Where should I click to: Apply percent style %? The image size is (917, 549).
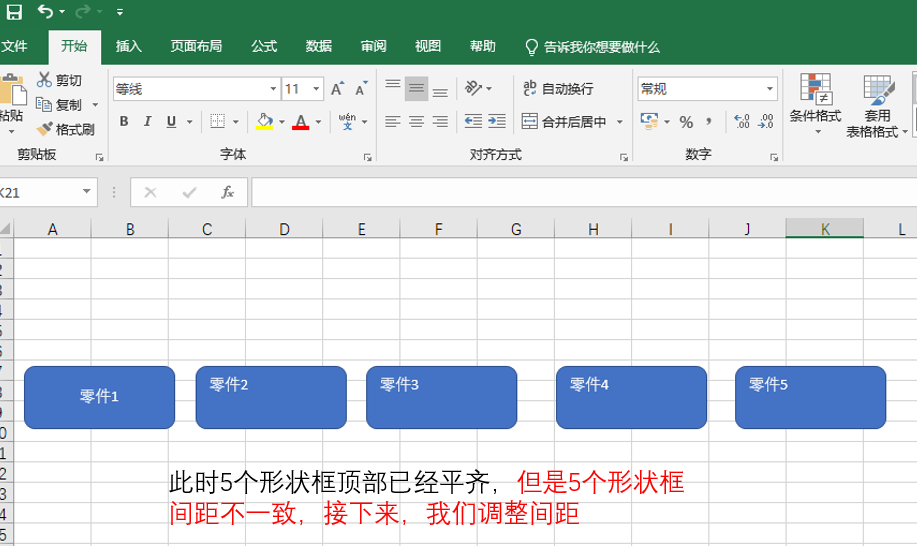click(686, 122)
